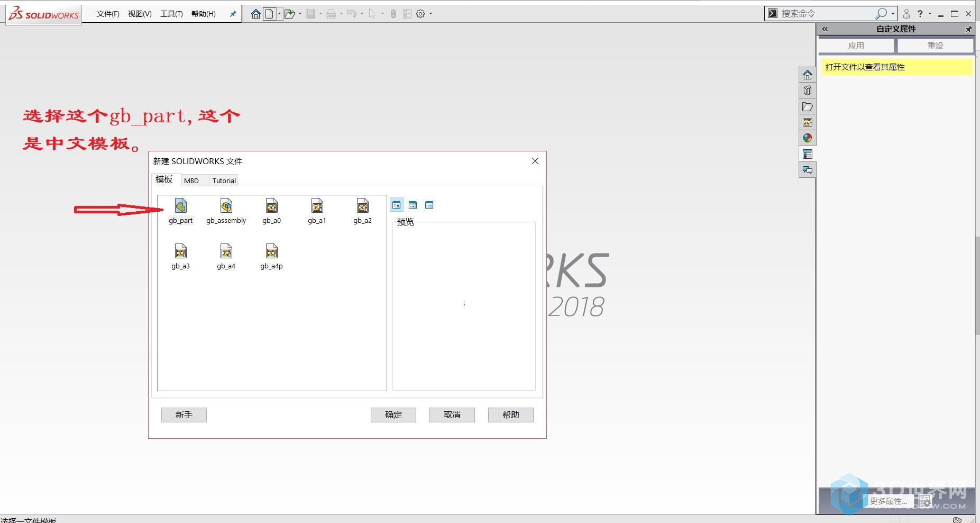Click the 重设 button in properties panel
The image size is (980, 523).
click(x=936, y=46)
